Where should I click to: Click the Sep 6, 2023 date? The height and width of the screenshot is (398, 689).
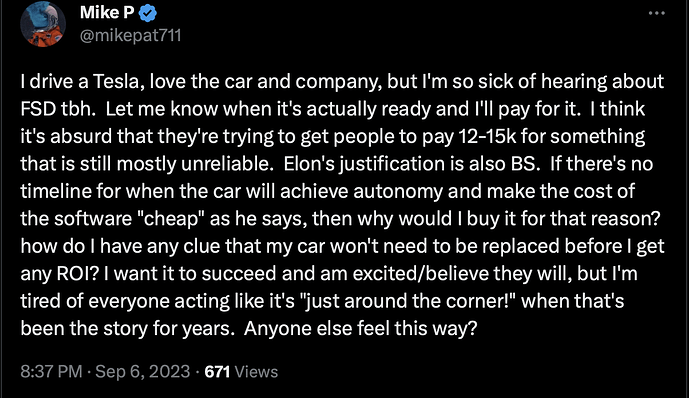[143, 372]
